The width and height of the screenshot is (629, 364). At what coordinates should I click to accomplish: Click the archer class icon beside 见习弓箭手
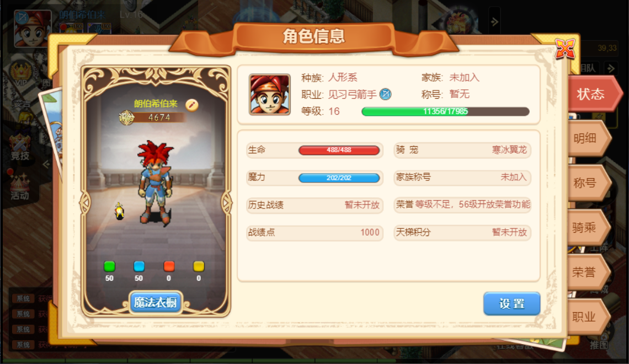point(386,94)
